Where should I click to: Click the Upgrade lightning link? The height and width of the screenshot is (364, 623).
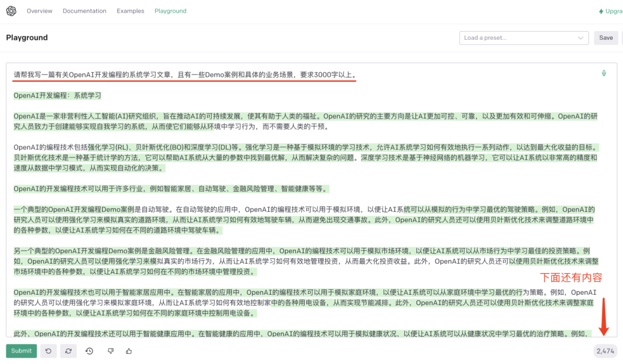pos(611,11)
